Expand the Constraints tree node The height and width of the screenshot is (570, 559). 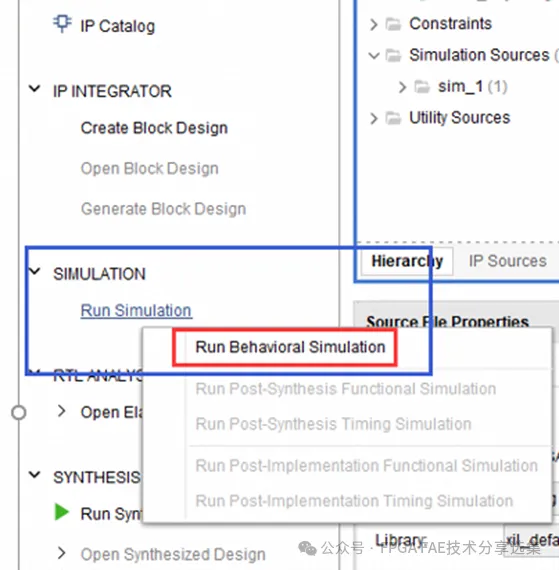point(373,25)
